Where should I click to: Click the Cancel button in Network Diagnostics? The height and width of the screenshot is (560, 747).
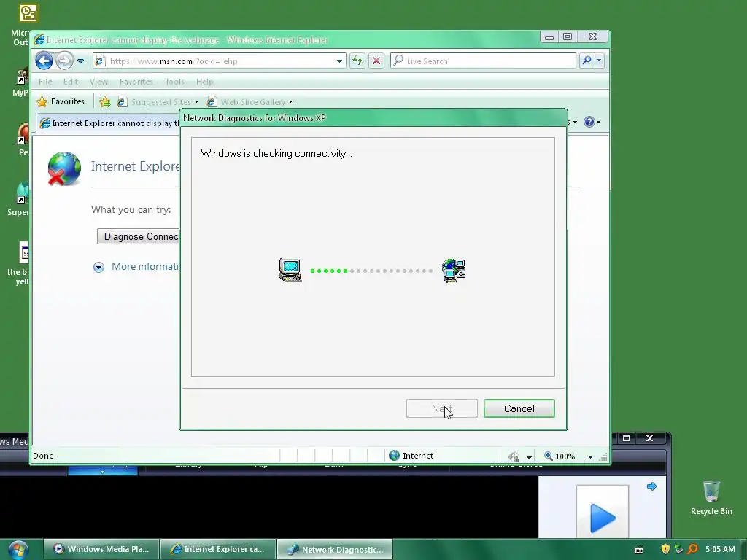pyautogui.click(x=519, y=408)
